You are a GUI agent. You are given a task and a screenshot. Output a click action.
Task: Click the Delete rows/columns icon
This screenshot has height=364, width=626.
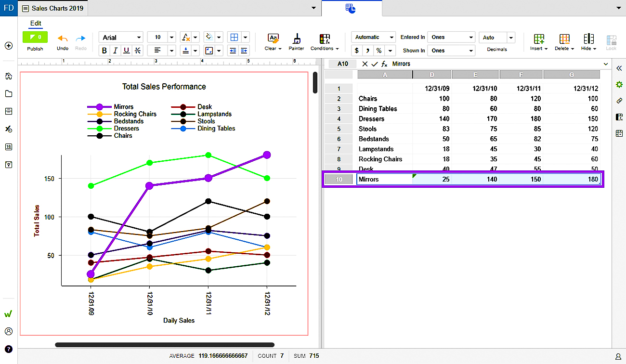pos(564,39)
